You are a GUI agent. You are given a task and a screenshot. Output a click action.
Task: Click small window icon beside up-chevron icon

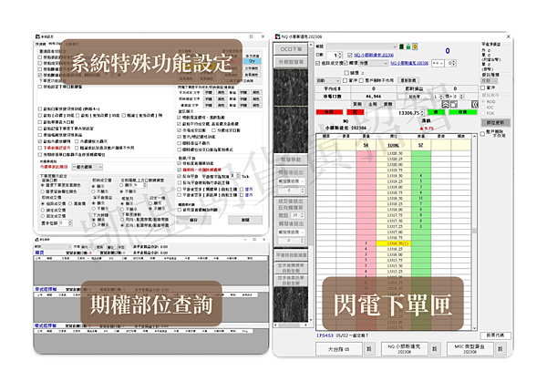click(453, 104)
